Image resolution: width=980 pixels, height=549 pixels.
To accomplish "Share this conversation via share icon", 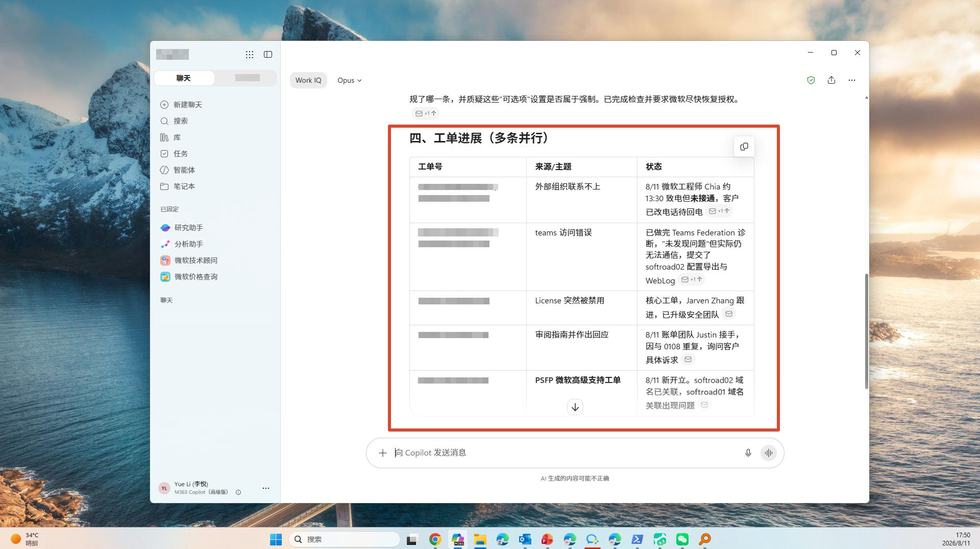I will [x=831, y=80].
